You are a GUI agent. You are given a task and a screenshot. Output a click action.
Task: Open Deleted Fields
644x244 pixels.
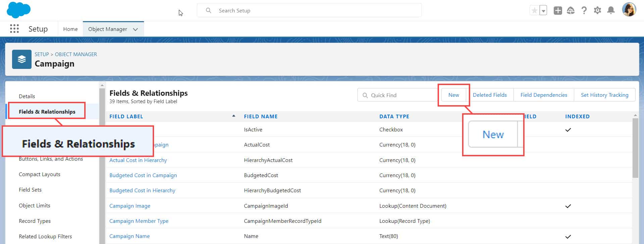pos(490,95)
